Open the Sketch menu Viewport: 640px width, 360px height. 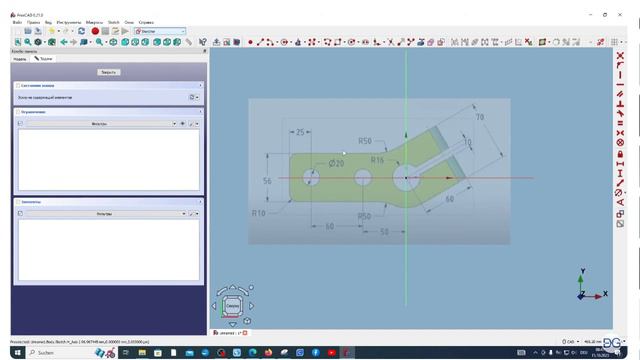113,22
